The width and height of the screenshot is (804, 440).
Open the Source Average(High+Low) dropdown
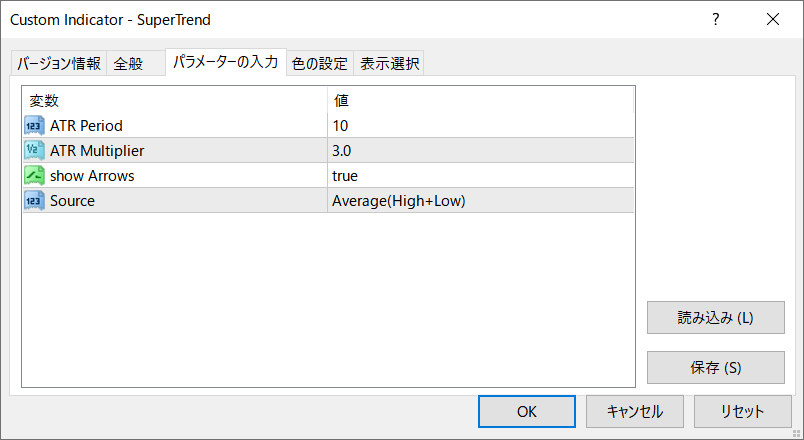coord(480,200)
